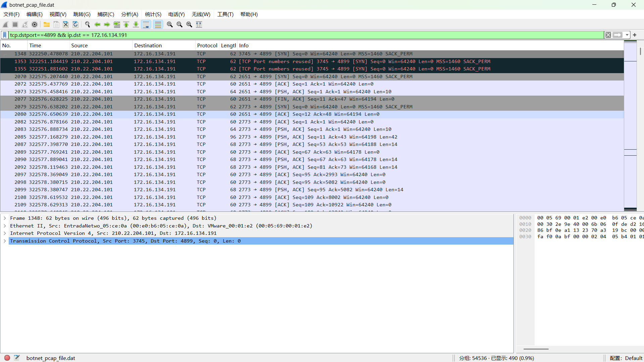Start capturing packets with the shark fin icon
The image size is (644, 362).
[x=5, y=24]
